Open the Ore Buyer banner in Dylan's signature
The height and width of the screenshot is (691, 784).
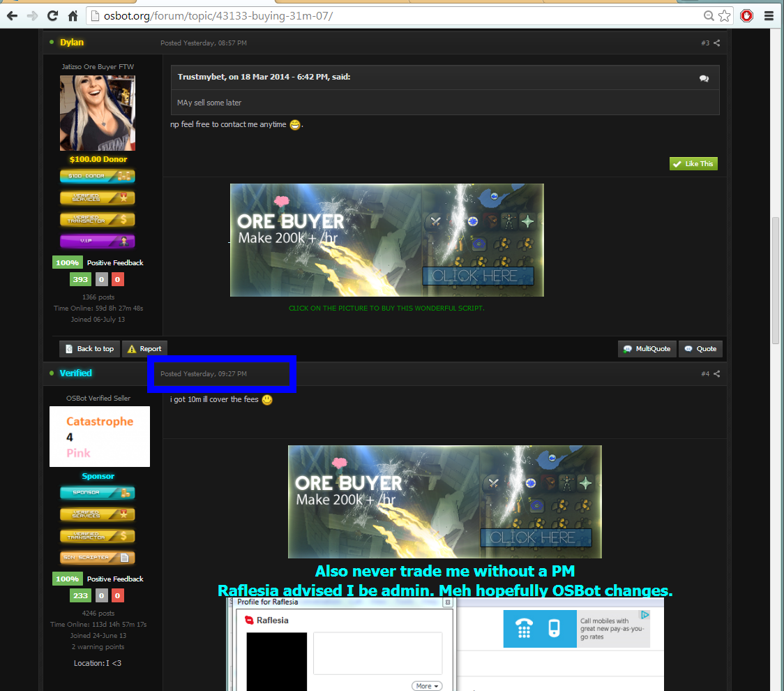[386, 240]
